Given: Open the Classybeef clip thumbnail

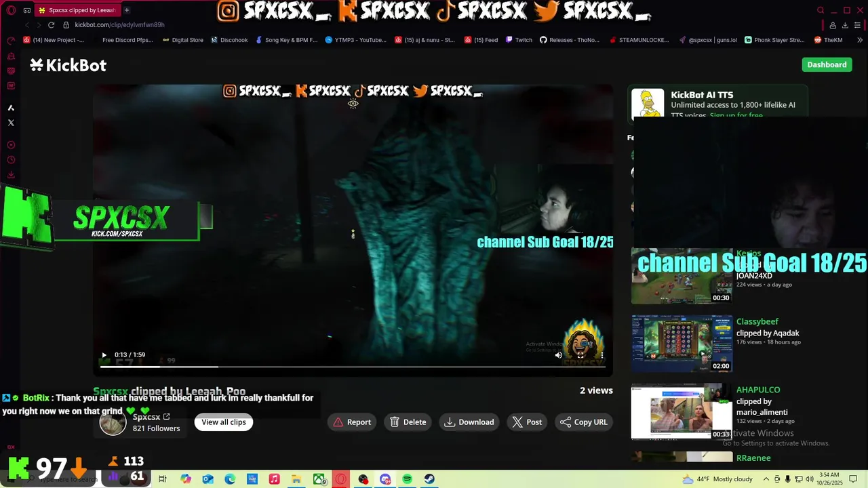Looking at the screenshot, I should tap(682, 344).
